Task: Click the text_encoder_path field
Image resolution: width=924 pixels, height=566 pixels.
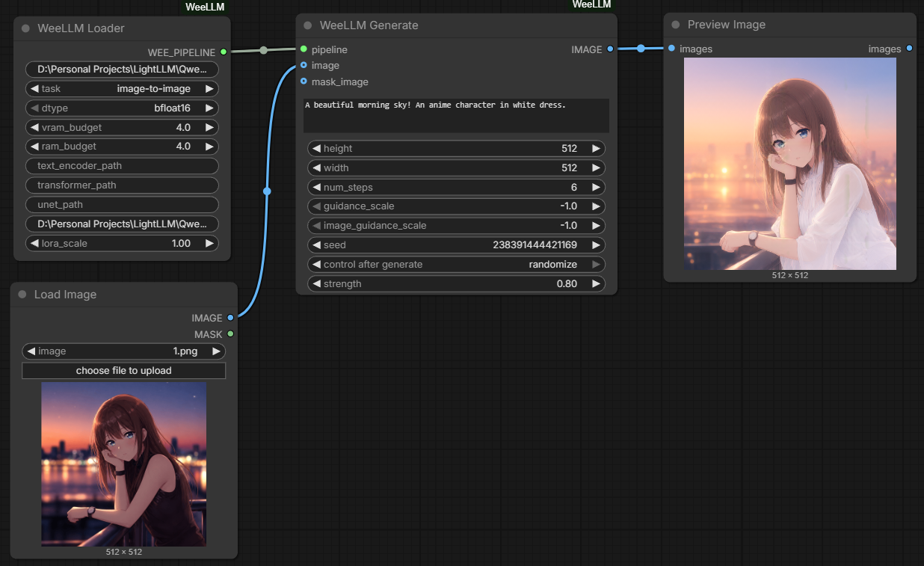Action: 122,166
